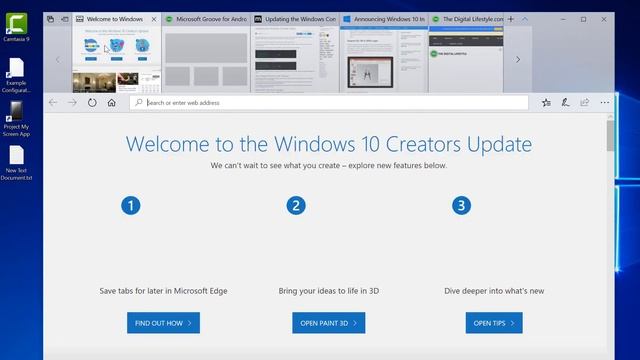
Task: Switch to Announcing Windows 10 In tab
Action: click(384, 19)
